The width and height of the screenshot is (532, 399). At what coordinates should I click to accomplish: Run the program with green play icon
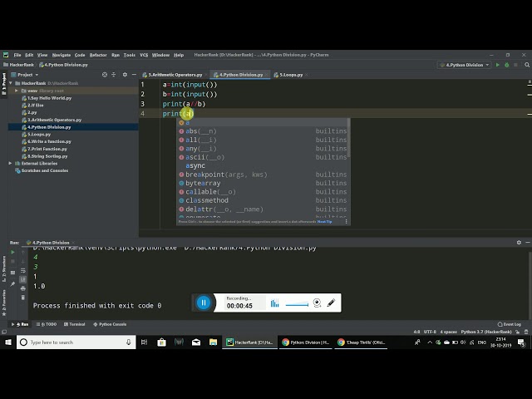point(497,65)
